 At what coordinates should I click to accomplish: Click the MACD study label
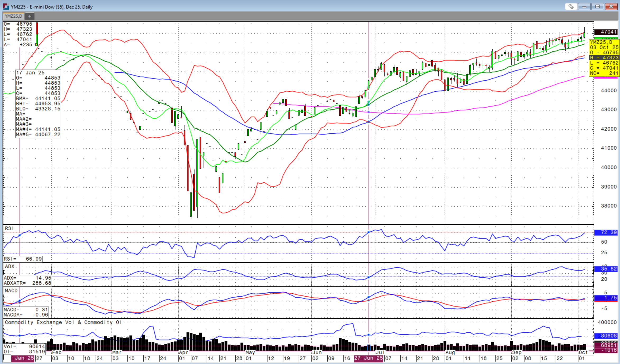coord(11,291)
